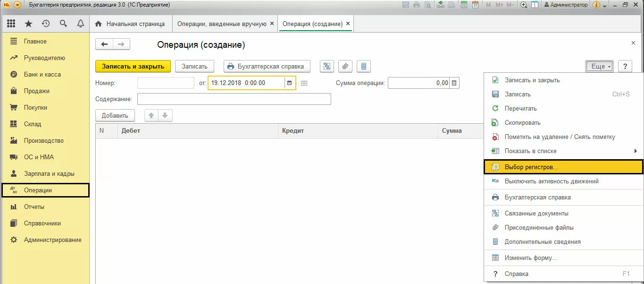
Task: Select Выбор регистров menu entry
Action: point(564,167)
